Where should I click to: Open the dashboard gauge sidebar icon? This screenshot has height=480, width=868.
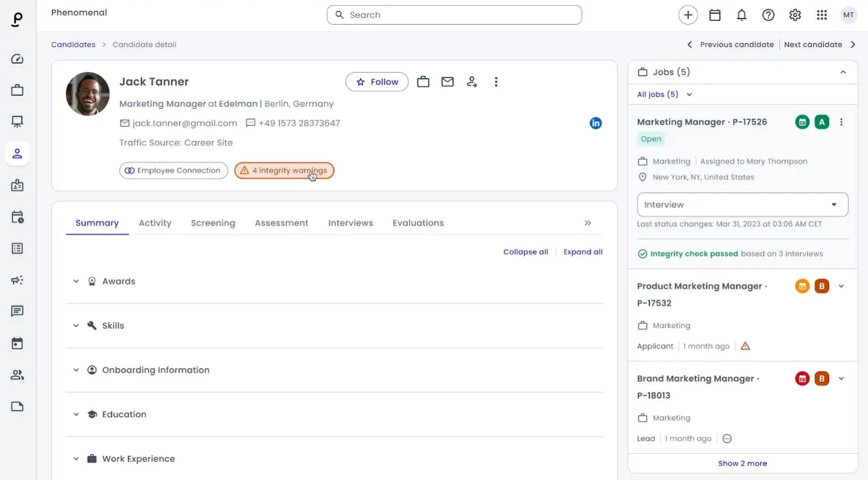(17, 59)
